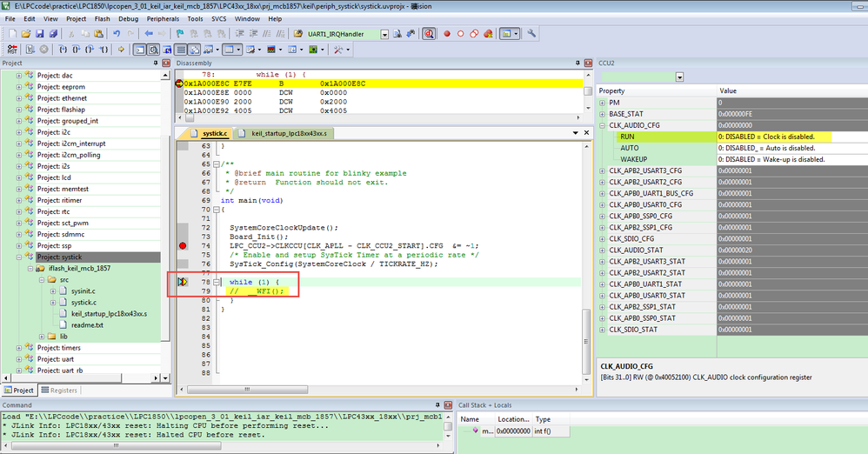868x454 pixels.
Task: Expand the Project: ethernet tree node
Action: click(19, 98)
